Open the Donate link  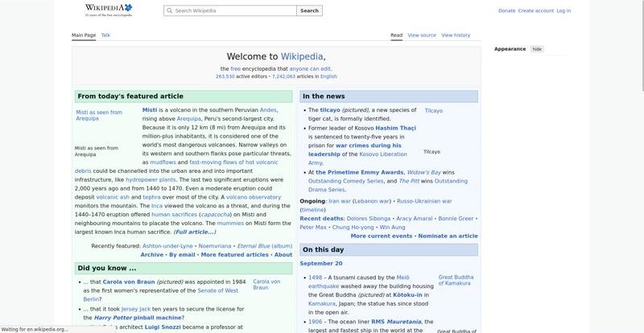pos(506,10)
